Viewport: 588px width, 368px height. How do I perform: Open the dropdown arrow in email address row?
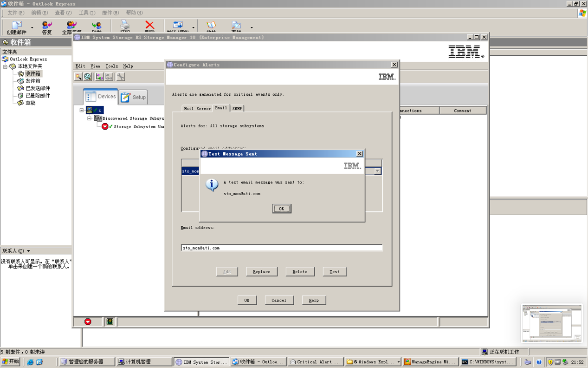(x=377, y=171)
